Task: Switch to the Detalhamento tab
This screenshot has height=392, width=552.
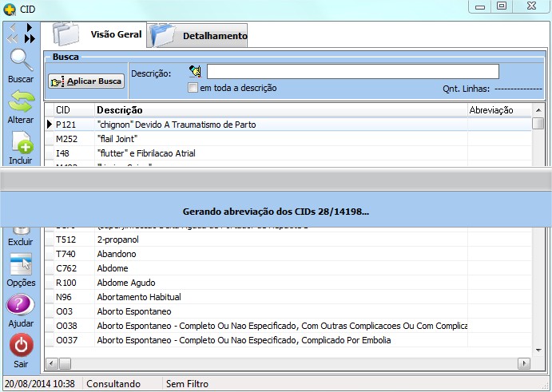Action: 198,35
